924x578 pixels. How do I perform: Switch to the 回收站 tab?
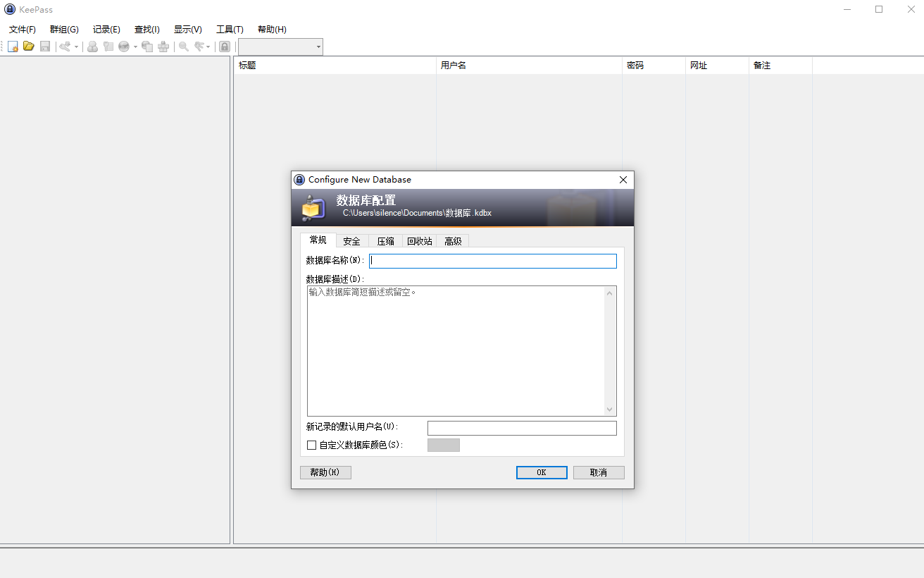(x=420, y=241)
